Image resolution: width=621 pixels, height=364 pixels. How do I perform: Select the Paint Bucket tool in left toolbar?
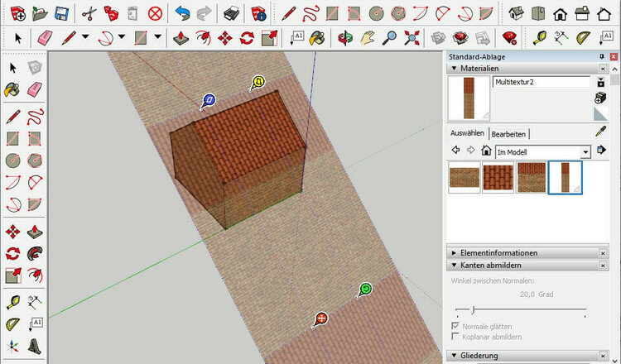coord(12,89)
